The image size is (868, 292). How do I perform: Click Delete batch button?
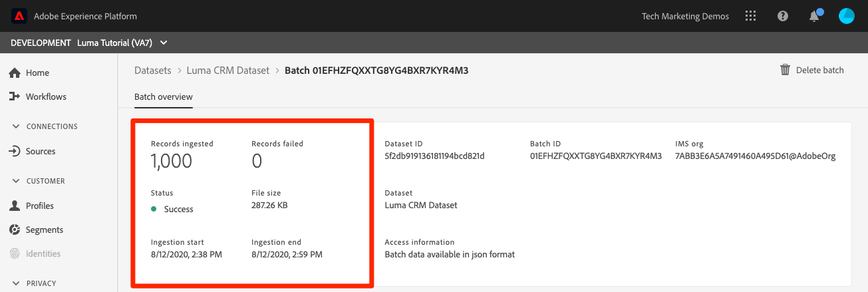tap(811, 70)
